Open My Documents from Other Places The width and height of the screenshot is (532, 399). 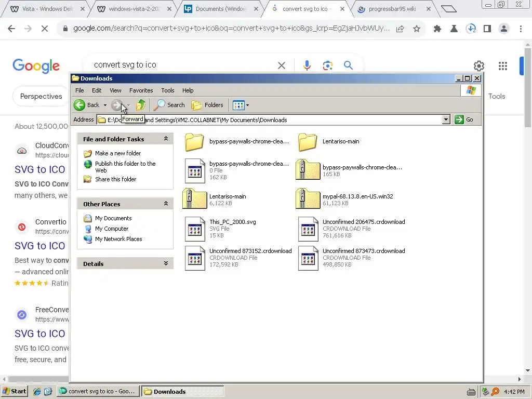click(x=113, y=218)
